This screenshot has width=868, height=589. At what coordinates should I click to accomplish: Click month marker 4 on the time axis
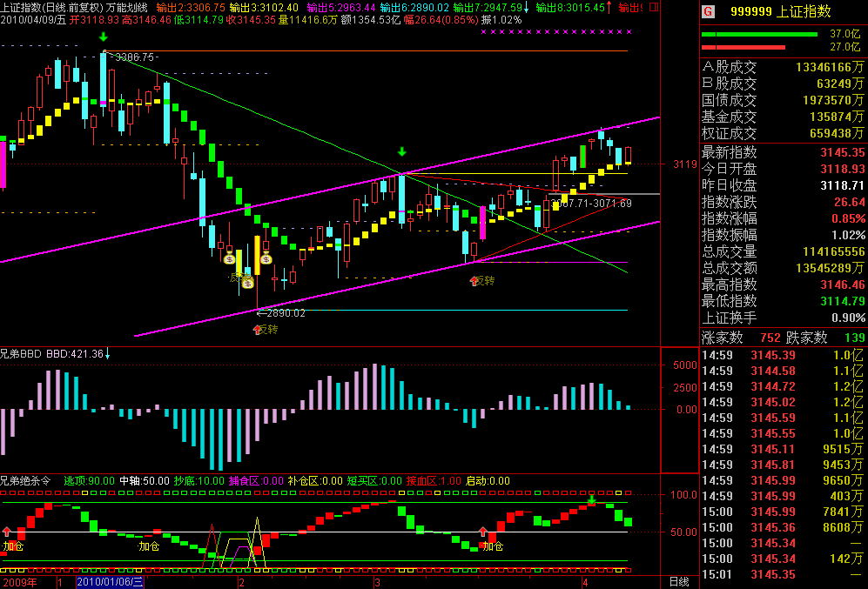coord(585,582)
